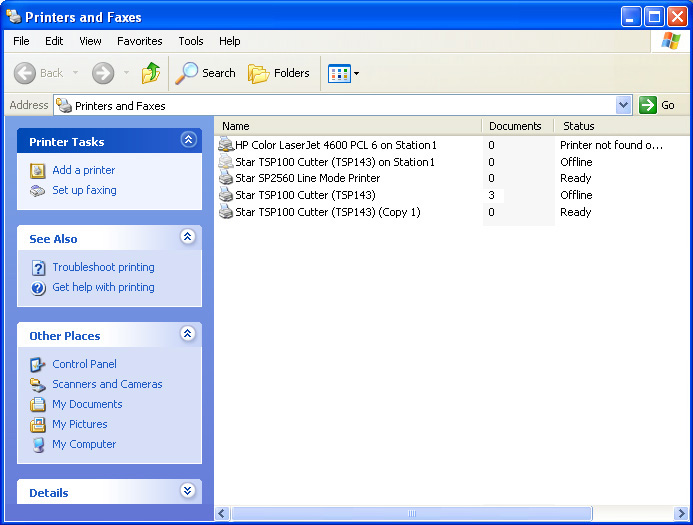Click the Add a printer icon
This screenshot has height=525, width=693.
coord(38,171)
